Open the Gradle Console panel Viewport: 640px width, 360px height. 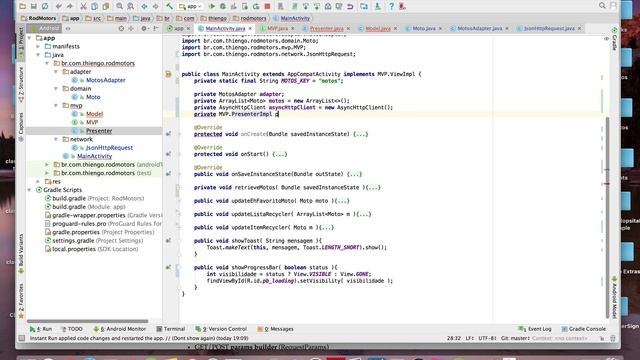click(x=583, y=329)
